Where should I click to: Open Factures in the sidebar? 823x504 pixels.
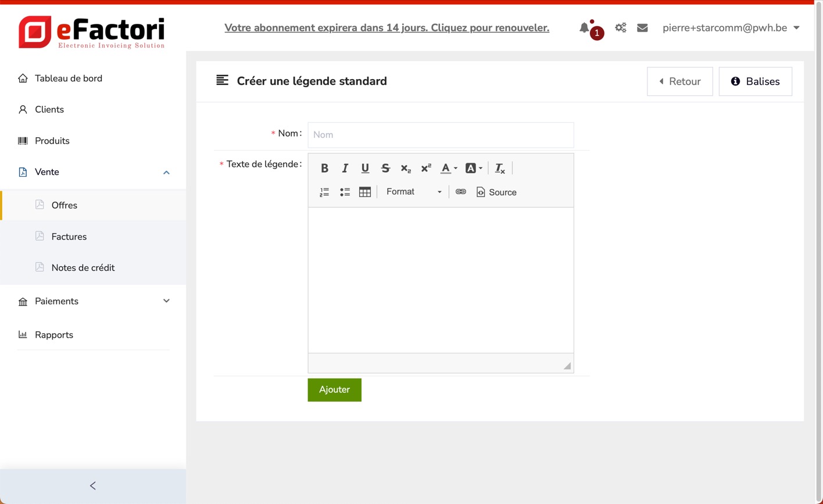pyautogui.click(x=69, y=237)
